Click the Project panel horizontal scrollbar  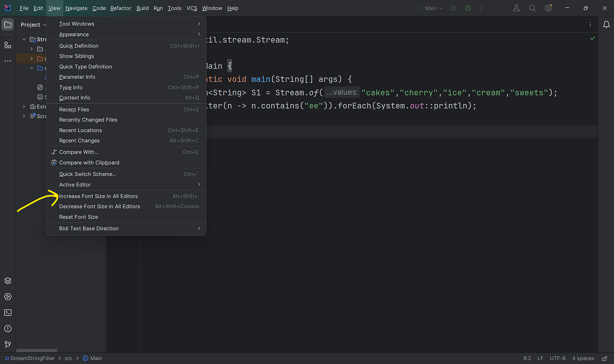point(36,350)
